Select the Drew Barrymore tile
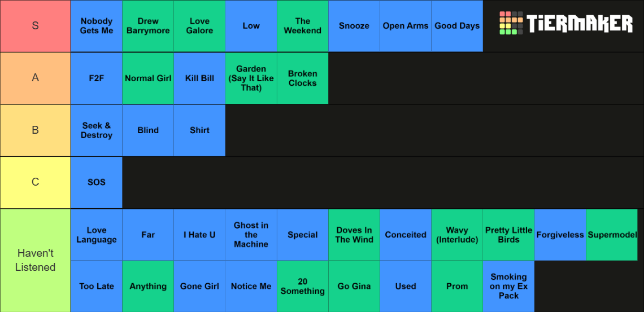The image size is (644, 312). (x=148, y=26)
